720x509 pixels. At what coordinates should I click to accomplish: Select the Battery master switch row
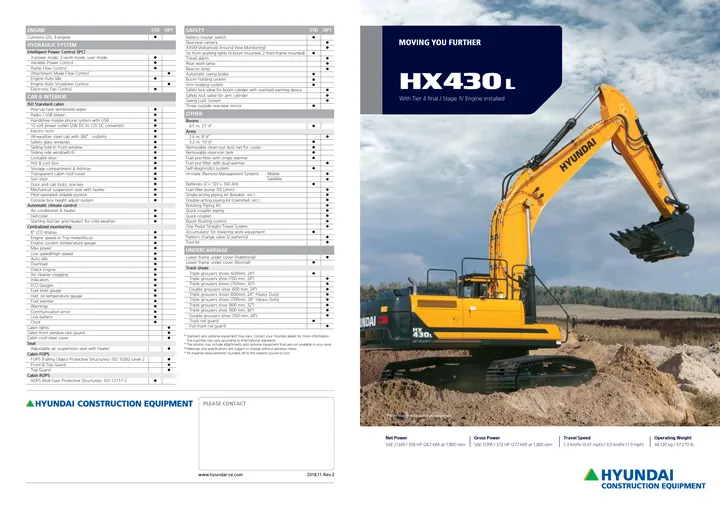click(259, 37)
